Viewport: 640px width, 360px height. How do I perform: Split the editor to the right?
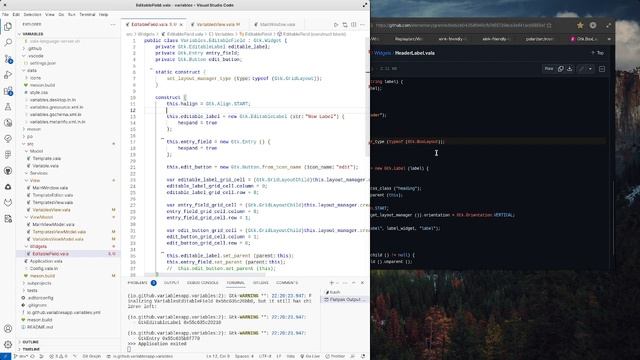(353, 24)
